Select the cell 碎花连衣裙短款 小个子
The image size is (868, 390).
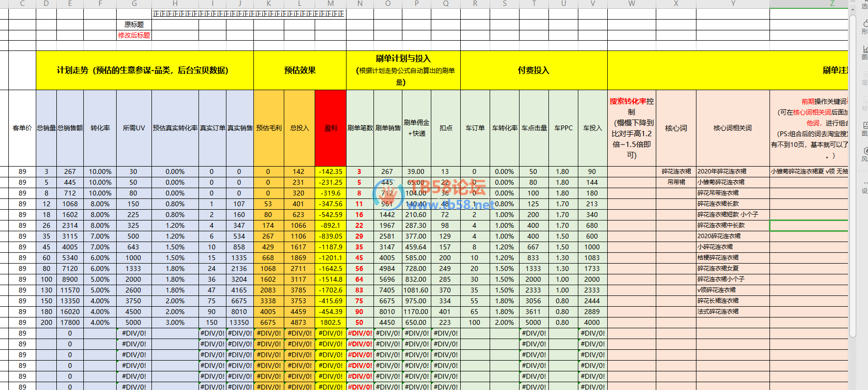pos(733,215)
